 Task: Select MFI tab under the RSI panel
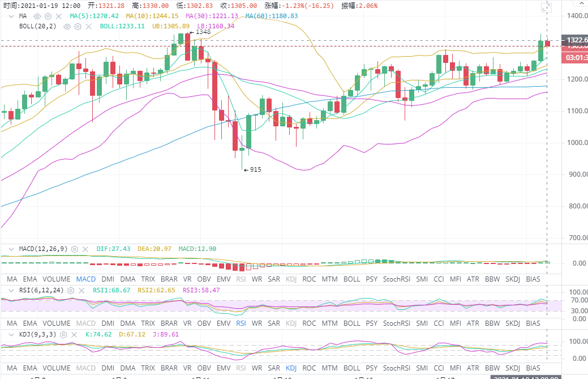click(x=456, y=323)
